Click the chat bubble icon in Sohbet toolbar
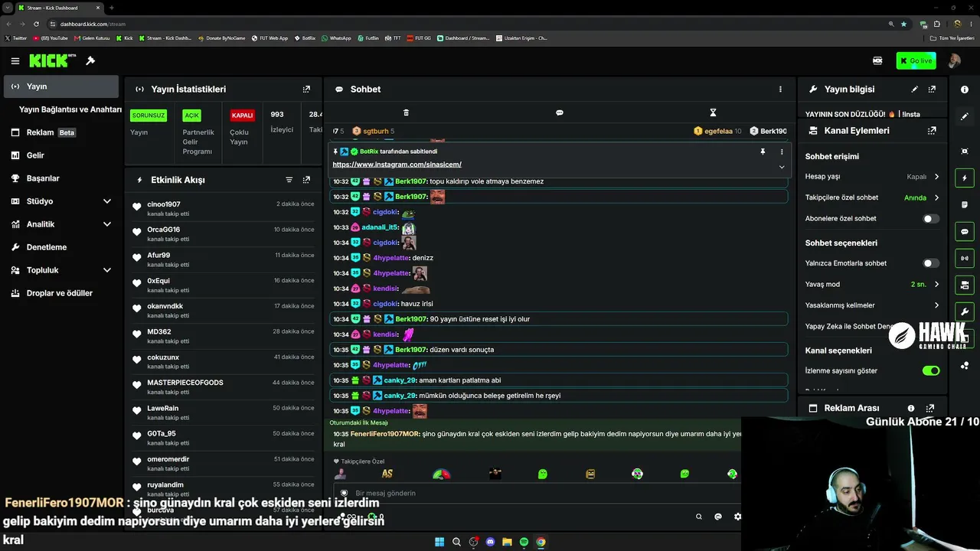The image size is (980, 551). click(x=560, y=112)
